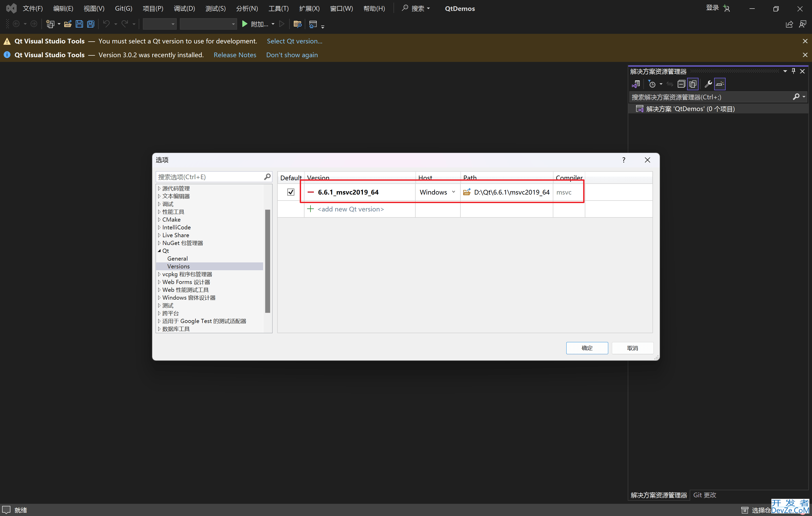Click the IntelliCode tree item

tap(176, 227)
